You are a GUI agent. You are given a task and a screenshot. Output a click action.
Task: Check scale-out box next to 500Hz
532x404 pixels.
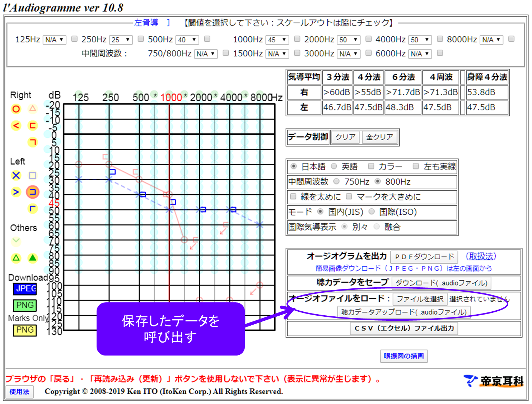(207, 39)
